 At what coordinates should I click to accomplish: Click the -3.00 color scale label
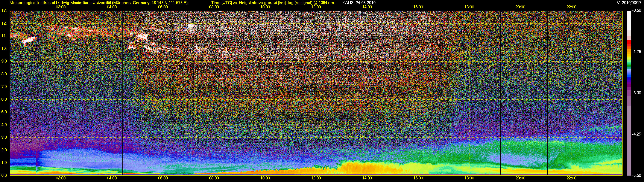tap(636, 93)
